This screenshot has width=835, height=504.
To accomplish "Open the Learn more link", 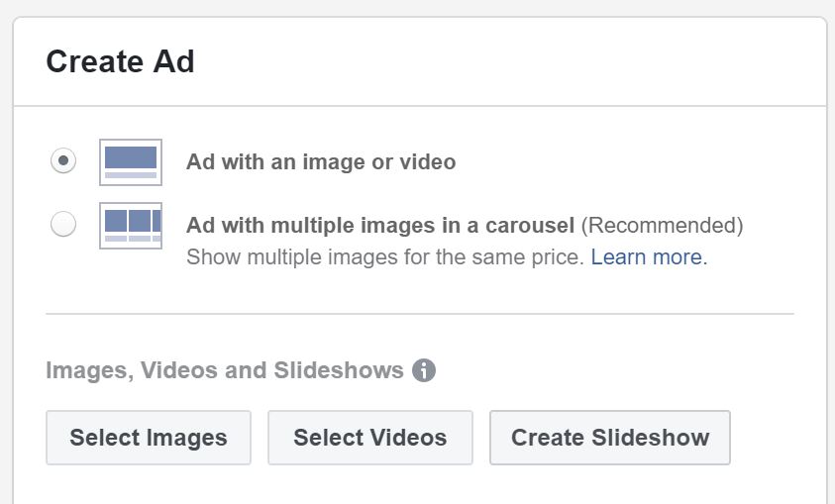I will pyautogui.click(x=646, y=257).
